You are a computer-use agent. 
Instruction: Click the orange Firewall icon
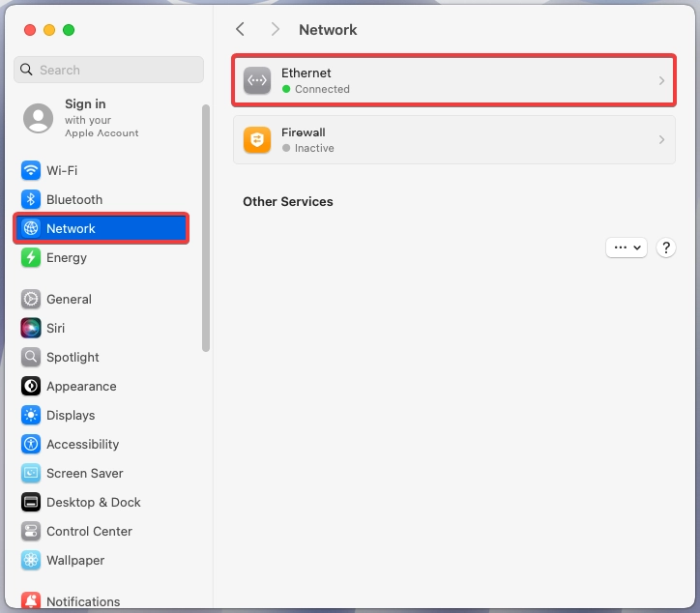(x=257, y=140)
